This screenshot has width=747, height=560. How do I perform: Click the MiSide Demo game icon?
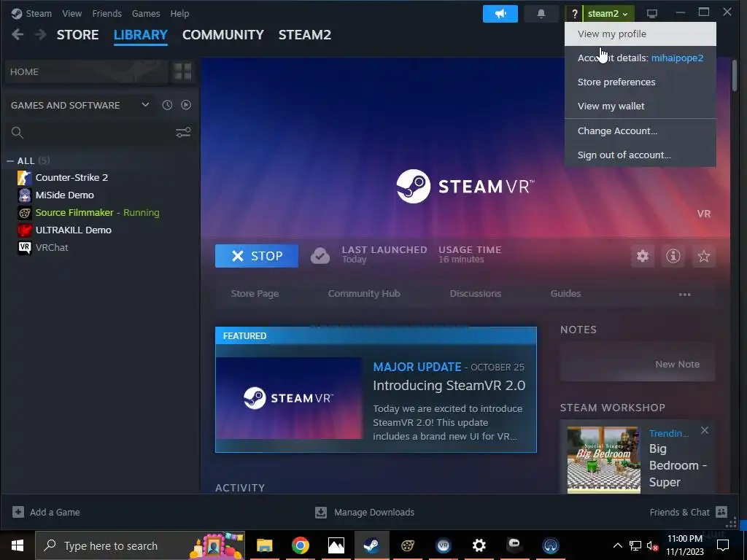pyautogui.click(x=25, y=195)
